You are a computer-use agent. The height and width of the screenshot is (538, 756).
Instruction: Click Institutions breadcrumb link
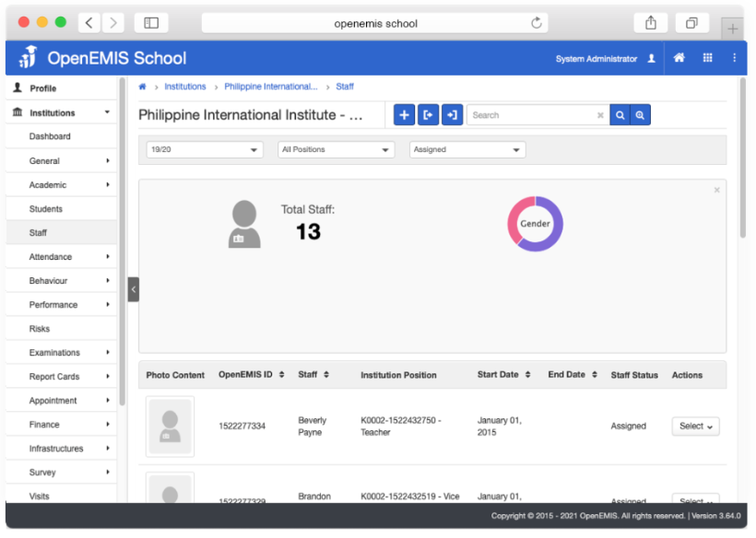pyautogui.click(x=185, y=87)
